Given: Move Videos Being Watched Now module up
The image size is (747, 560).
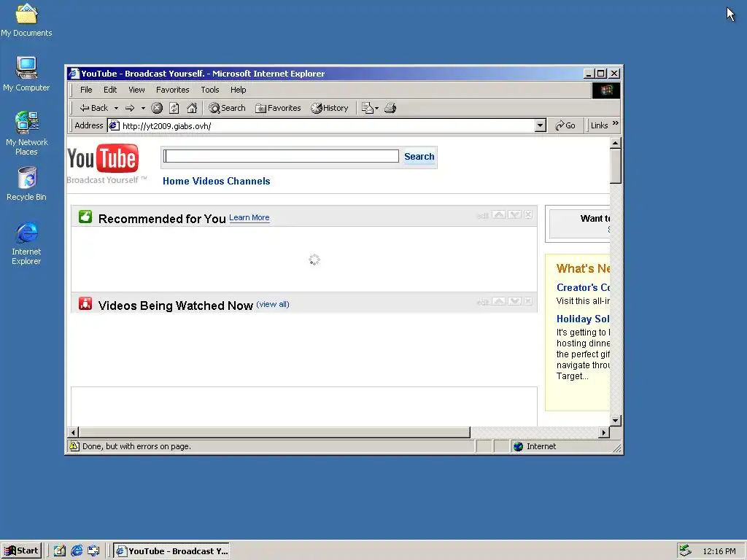Looking at the screenshot, I should (x=499, y=301).
